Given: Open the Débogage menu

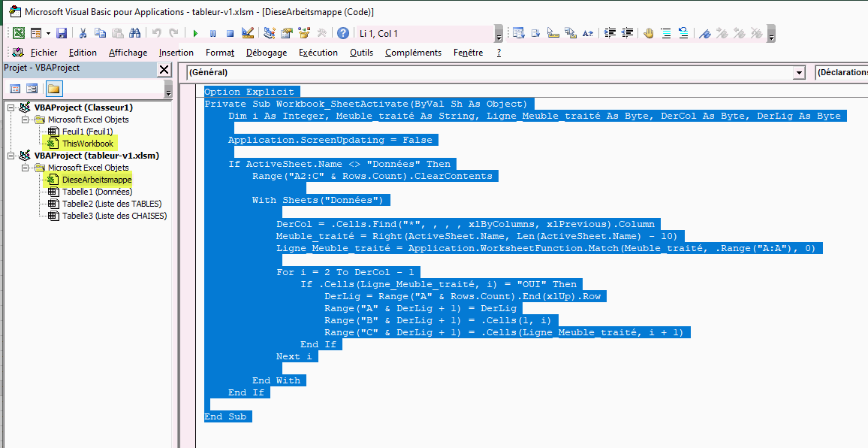Looking at the screenshot, I should pos(266,53).
